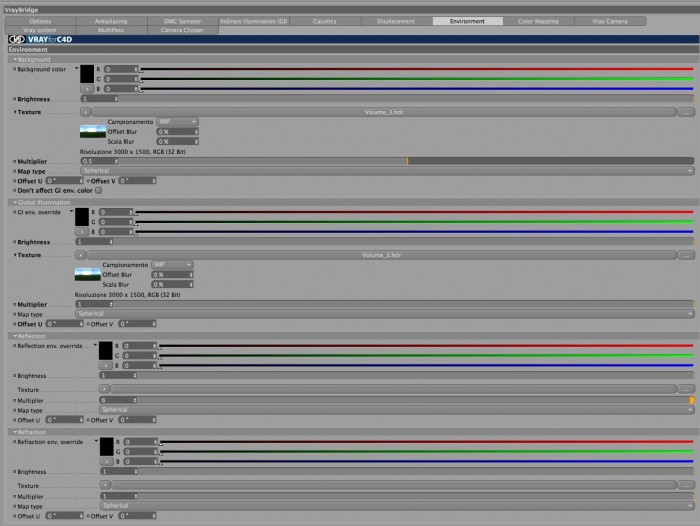The image size is (700, 526).
Task: Select the Environment tab
Action: pyautogui.click(x=467, y=21)
